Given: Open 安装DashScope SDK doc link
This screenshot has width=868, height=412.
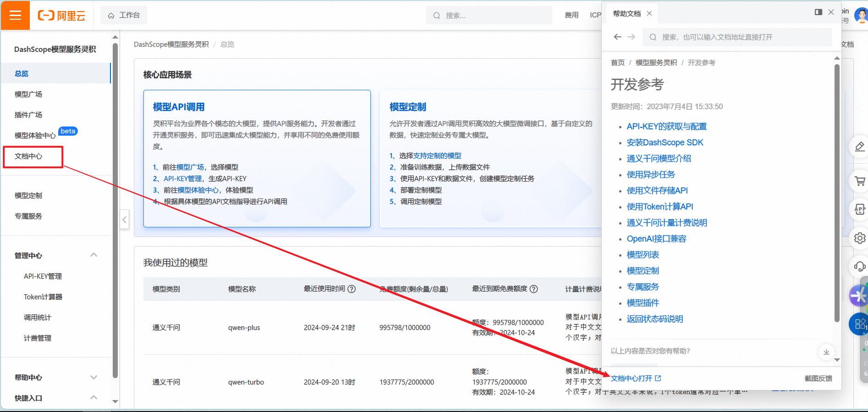Looking at the screenshot, I should pyautogui.click(x=665, y=143).
